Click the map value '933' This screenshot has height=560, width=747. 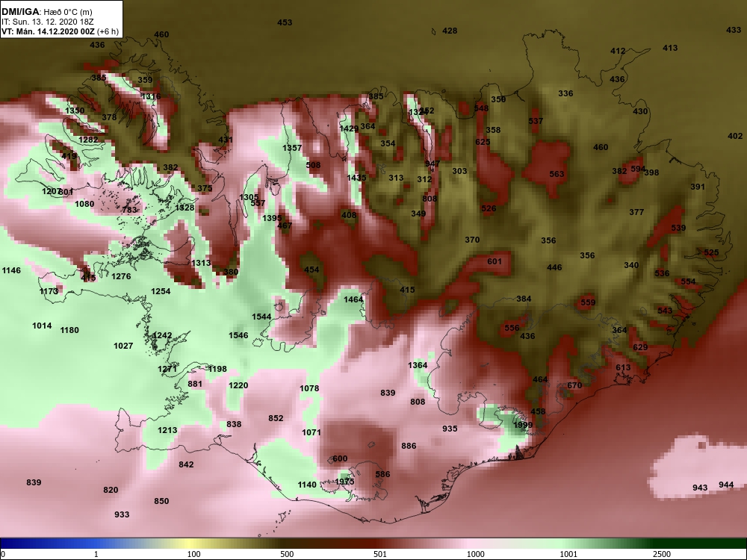click(122, 514)
